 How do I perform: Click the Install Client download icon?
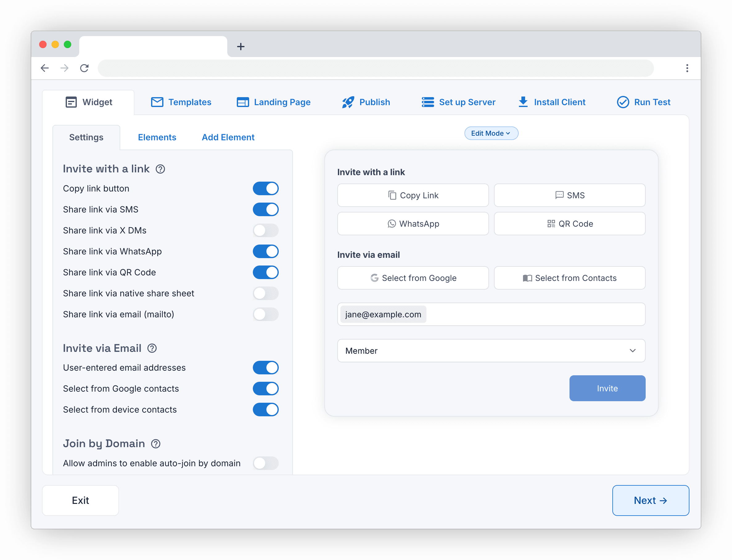(x=522, y=102)
